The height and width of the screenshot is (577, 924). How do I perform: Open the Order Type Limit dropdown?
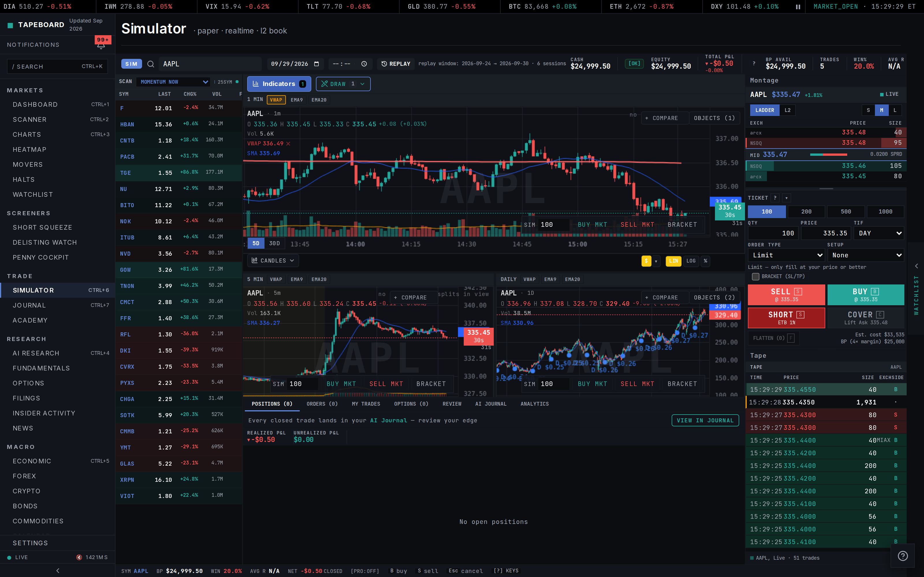(x=787, y=255)
